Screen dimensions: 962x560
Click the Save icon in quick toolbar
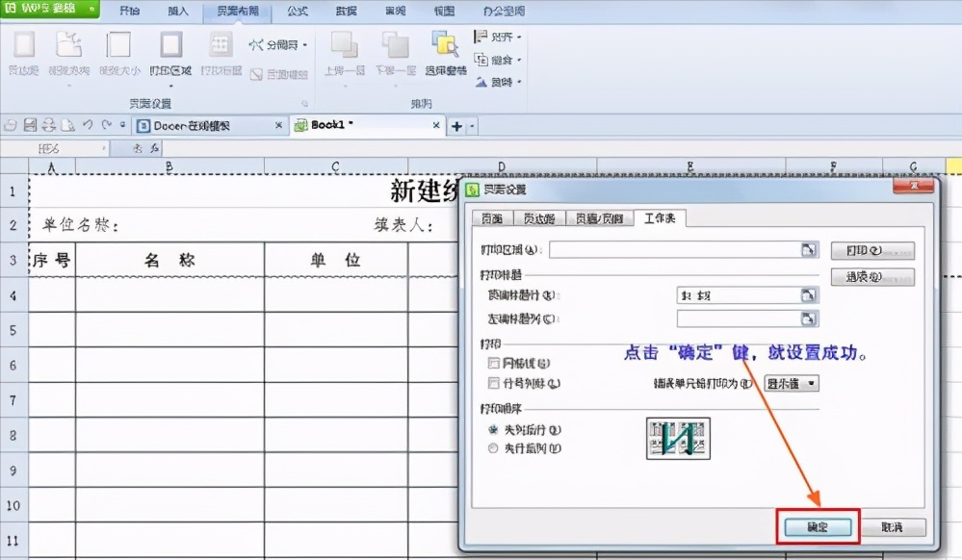(x=30, y=125)
